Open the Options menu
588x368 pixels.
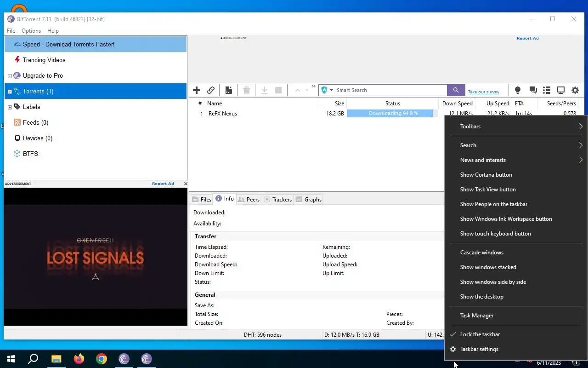(x=31, y=30)
